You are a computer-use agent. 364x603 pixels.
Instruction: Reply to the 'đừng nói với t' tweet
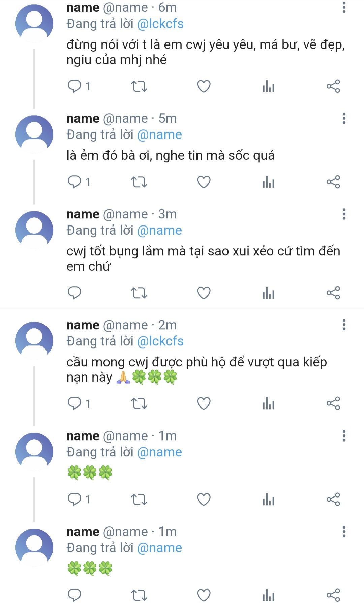(x=74, y=86)
